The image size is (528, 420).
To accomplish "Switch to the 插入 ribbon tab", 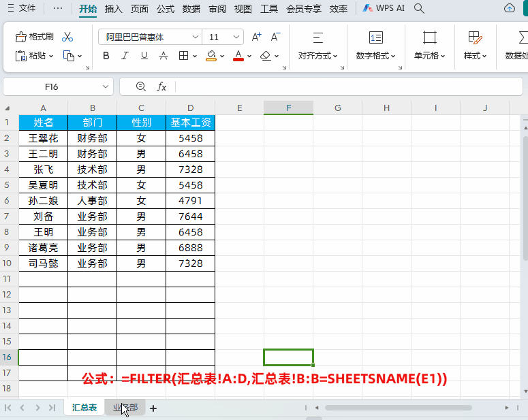I will coord(114,9).
